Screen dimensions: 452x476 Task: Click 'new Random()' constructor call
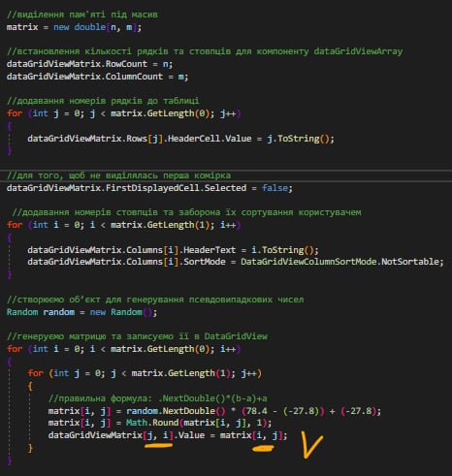click(121, 312)
